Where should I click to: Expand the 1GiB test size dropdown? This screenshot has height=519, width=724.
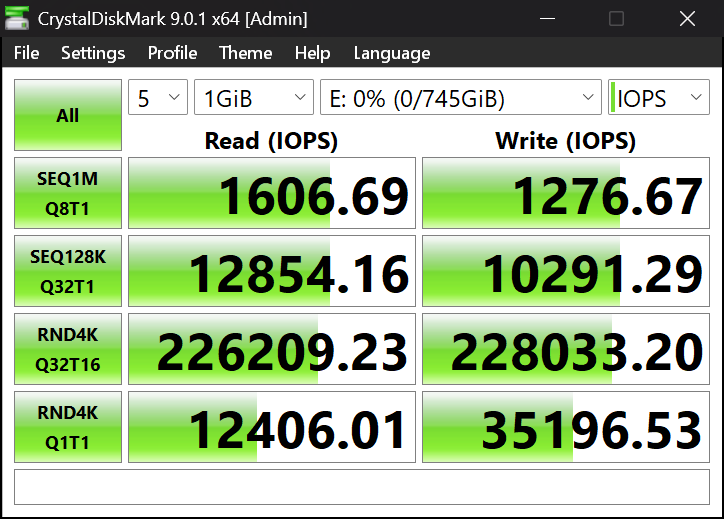coord(254,97)
